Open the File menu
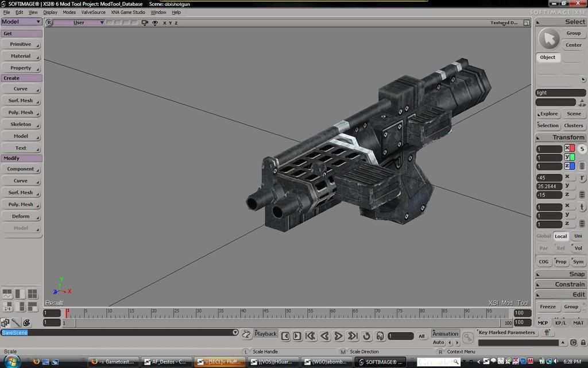Viewport: 588px width, 368px height. pyautogui.click(x=6, y=13)
